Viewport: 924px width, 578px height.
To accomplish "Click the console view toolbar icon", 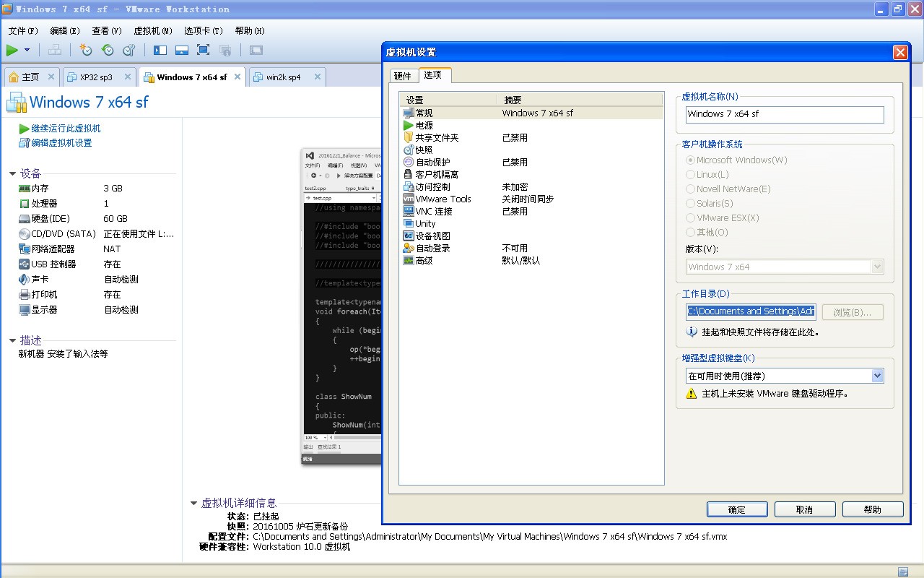I will point(256,50).
